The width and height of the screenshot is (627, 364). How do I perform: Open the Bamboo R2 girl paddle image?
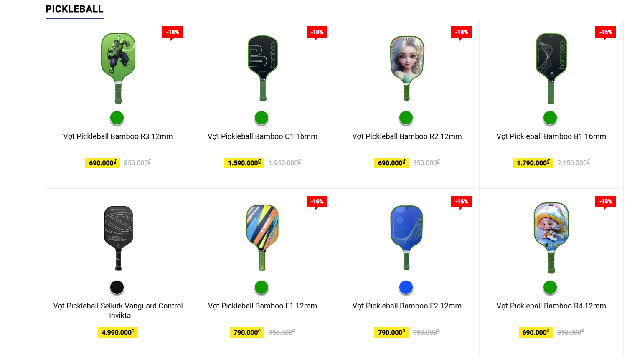[407, 68]
